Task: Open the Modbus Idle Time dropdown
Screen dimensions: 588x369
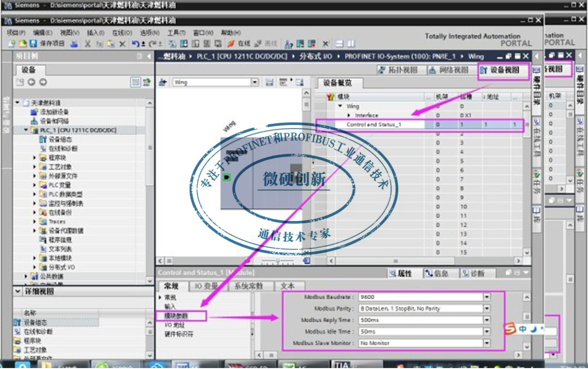Action: [x=487, y=332]
